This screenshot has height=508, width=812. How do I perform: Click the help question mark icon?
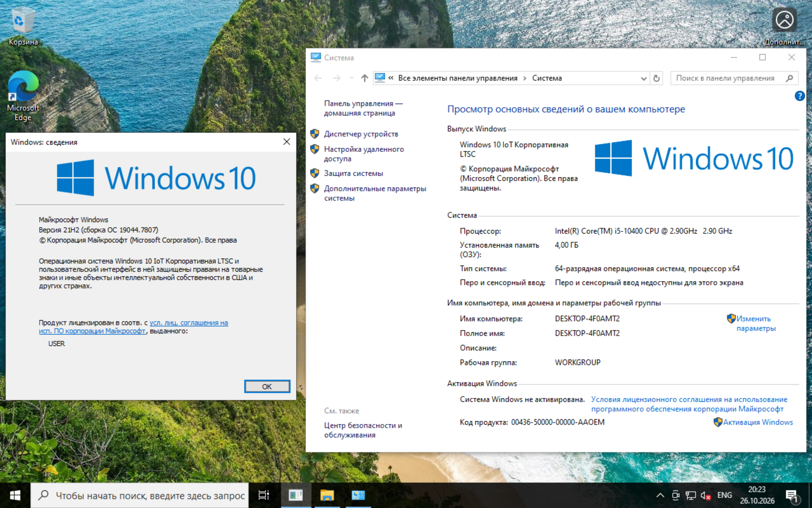799,96
